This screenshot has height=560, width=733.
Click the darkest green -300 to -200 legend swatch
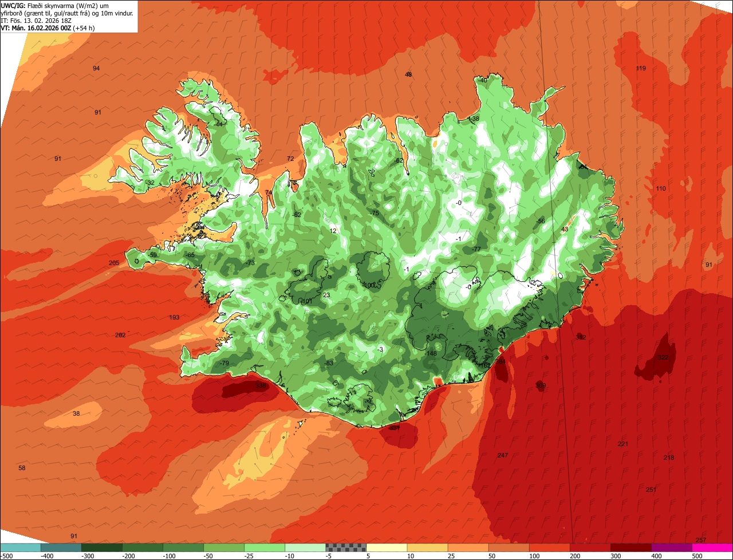(102, 547)
